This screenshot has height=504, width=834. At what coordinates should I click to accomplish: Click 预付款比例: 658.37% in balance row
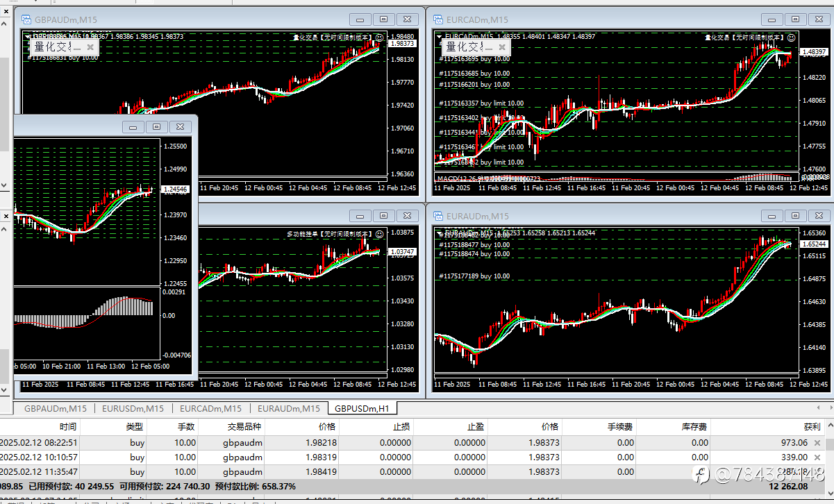click(x=256, y=487)
